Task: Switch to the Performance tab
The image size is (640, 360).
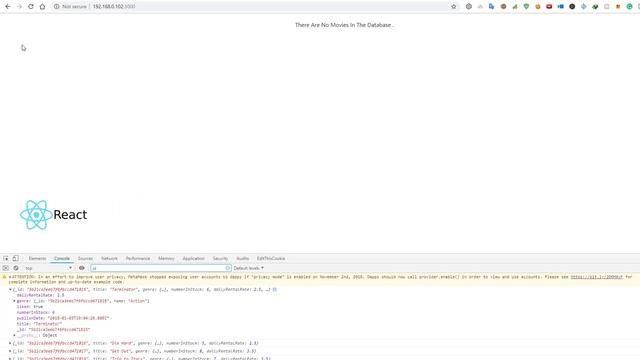Action: [x=138, y=258]
